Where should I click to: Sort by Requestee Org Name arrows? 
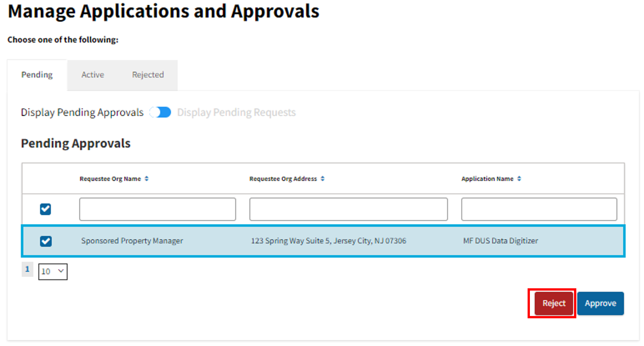147,179
